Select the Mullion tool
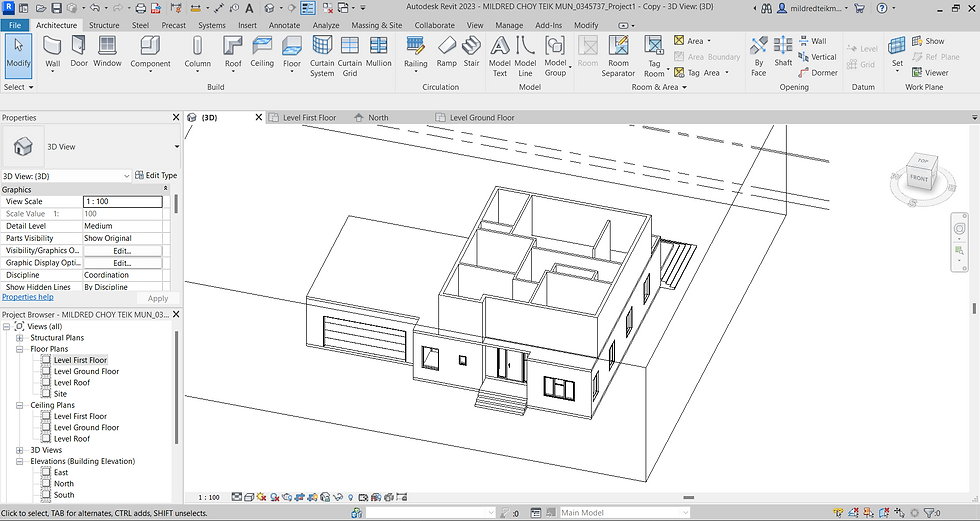 click(379, 51)
